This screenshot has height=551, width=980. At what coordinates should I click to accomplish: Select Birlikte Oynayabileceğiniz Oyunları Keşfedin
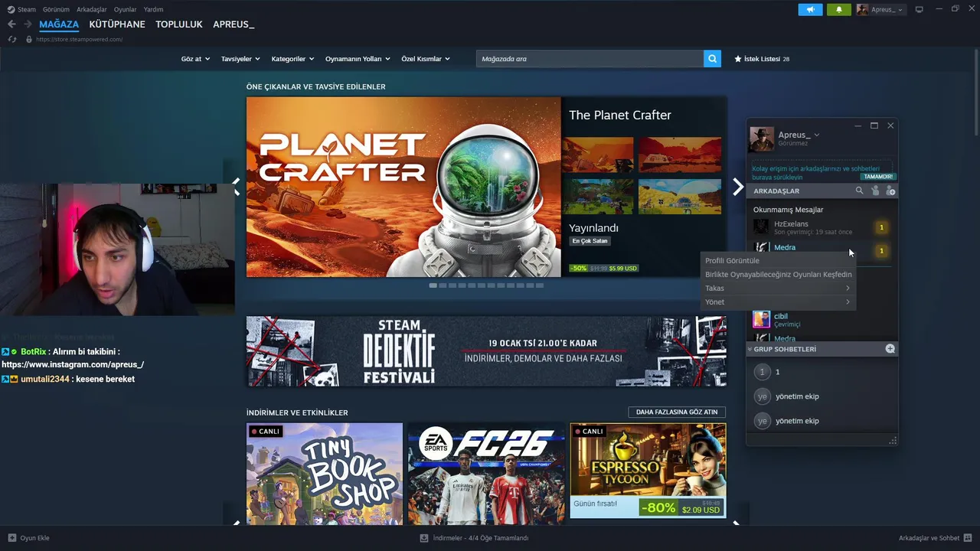click(x=778, y=275)
